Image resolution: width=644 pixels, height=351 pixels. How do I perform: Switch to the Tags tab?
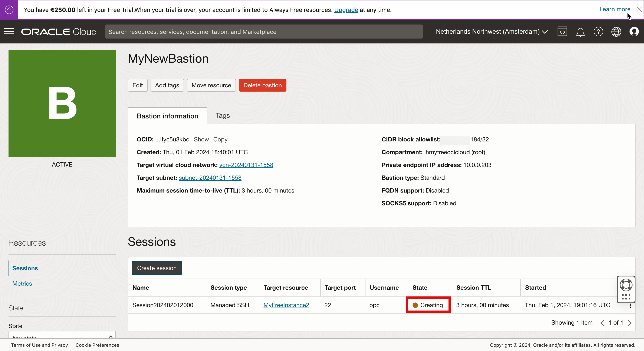pyautogui.click(x=223, y=115)
